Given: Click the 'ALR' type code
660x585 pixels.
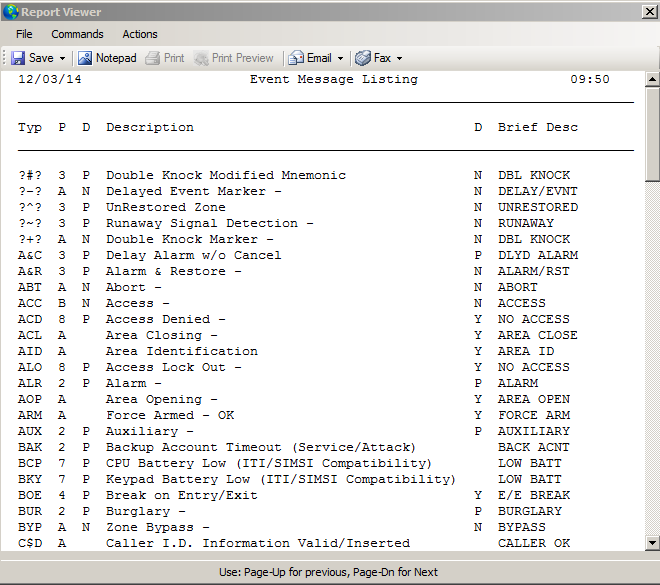Looking at the screenshot, I should pyautogui.click(x=29, y=383).
